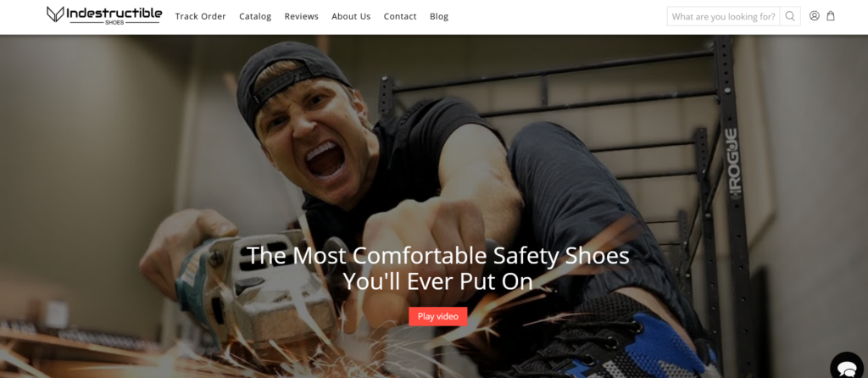Open the live chat bubble icon
The image size is (868, 378).
coord(848,367)
